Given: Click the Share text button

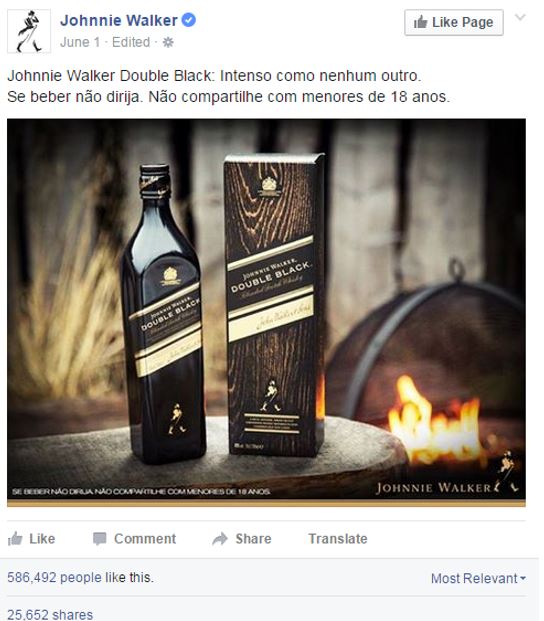Looking at the screenshot, I should [253, 539].
